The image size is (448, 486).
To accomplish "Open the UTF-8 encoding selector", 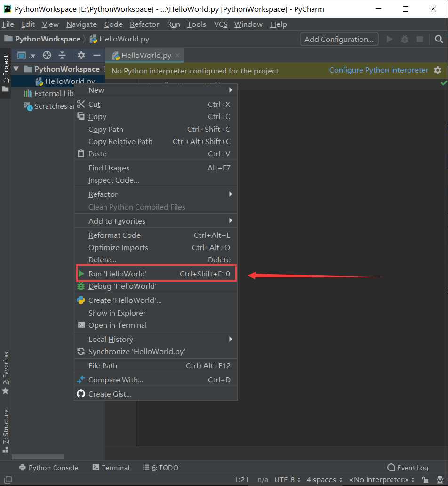I will (287, 479).
